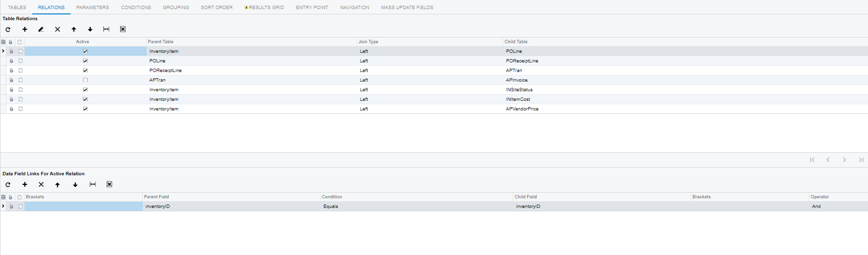Switch to the Results Grid tab
The image size is (868, 255).
266,8
